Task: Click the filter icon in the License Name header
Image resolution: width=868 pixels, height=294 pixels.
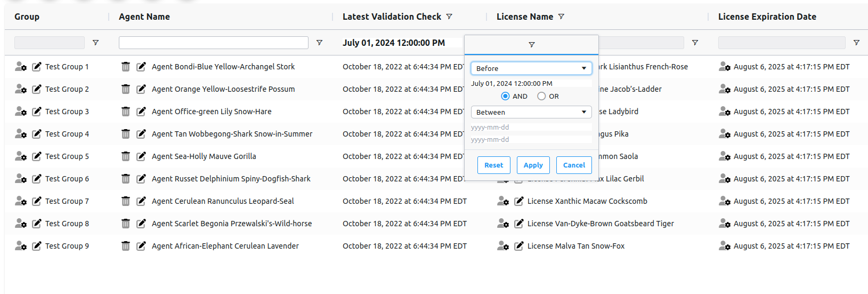Action: (x=561, y=17)
